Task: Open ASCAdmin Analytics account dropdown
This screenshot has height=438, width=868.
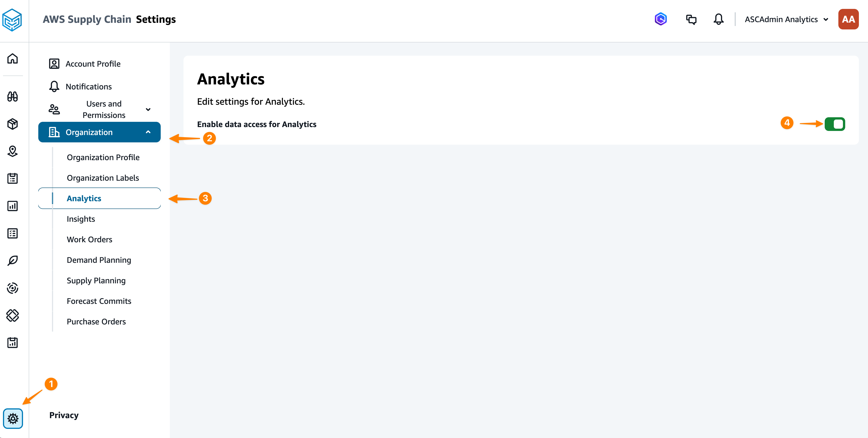Action: coord(786,19)
